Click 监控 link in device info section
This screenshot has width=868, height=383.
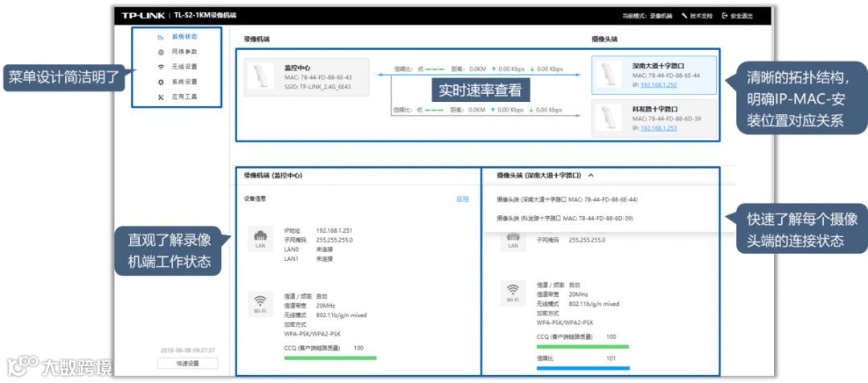pyautogui.click(x=462, y=199)
